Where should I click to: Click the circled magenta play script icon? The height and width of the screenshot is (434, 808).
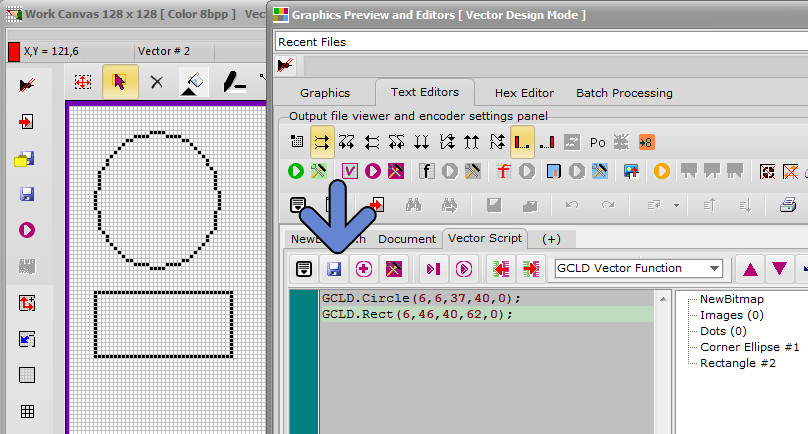(x=463, y=269)
